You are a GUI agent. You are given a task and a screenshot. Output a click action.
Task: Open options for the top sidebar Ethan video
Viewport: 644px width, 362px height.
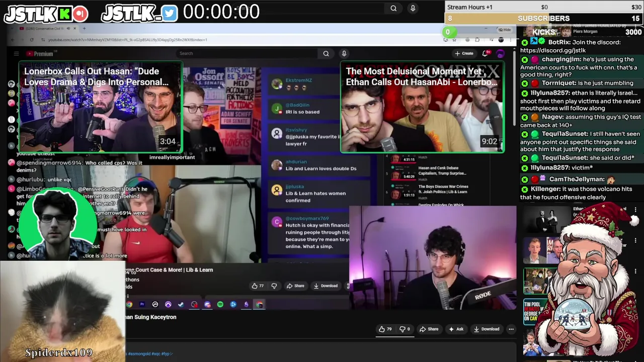(635, 209)
